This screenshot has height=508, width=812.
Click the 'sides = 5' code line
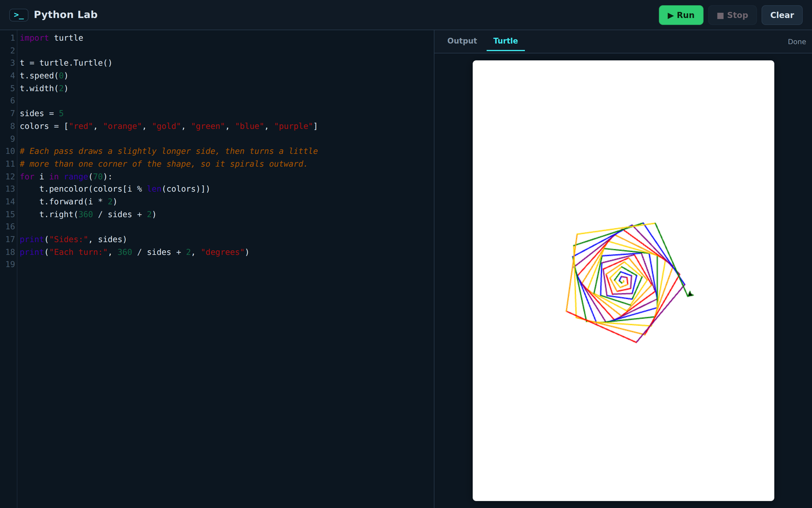pyautogui.click(x=42, y=113)
